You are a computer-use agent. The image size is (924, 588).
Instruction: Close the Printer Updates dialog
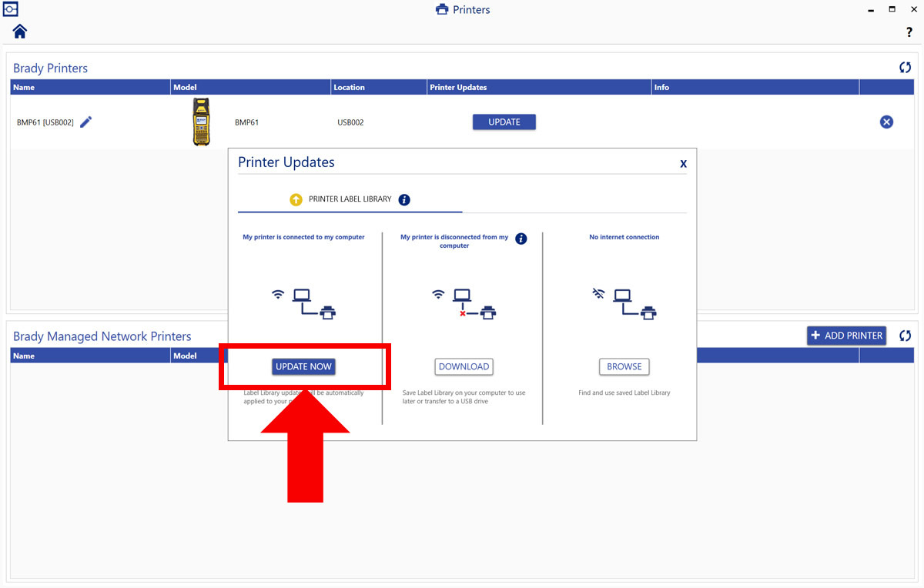tap(683, 163)
